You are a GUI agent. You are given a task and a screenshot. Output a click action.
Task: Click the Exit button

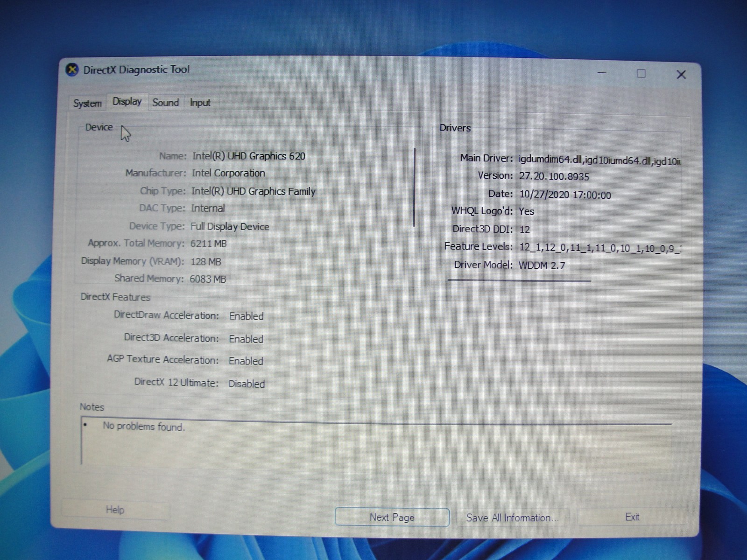pyautogui.click(x=632, y=517)
